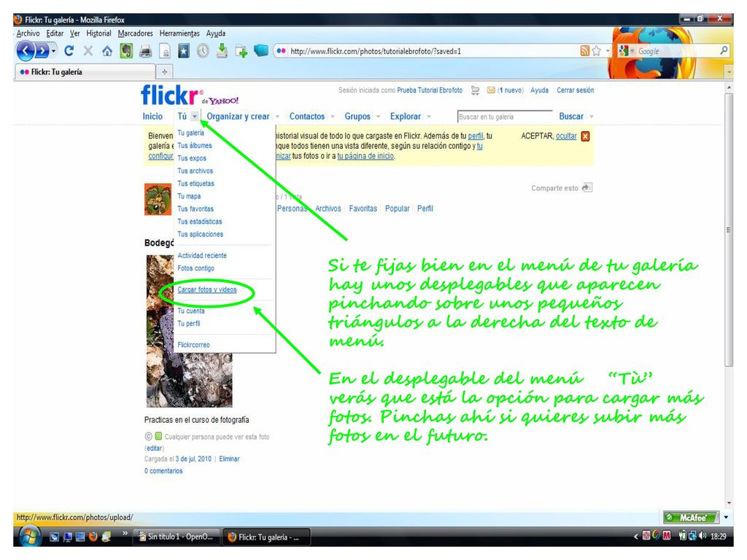Open a new tab with the plus button
The height and width of the screenshot is (560, 747).
pyautogui.click(x=164, y=72)
